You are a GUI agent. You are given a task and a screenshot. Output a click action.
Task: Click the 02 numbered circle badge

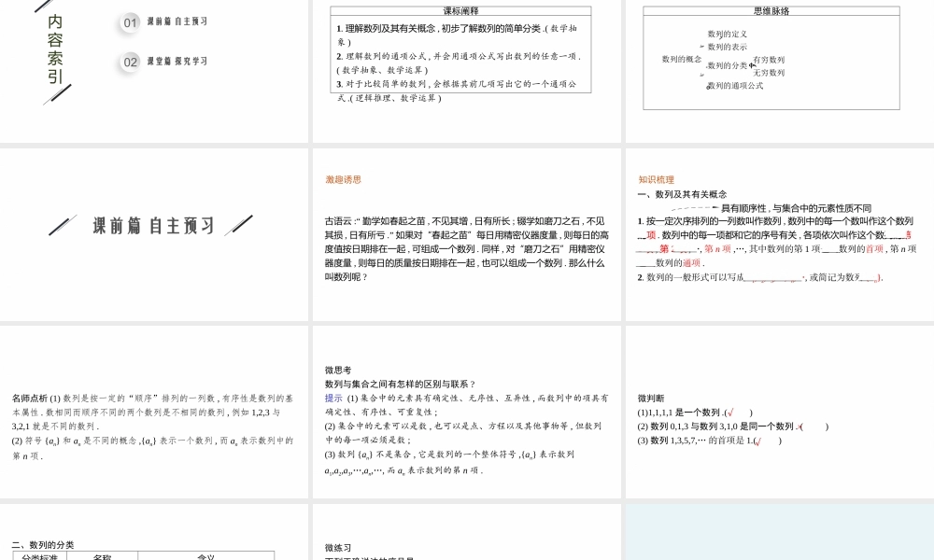point(128,62)
